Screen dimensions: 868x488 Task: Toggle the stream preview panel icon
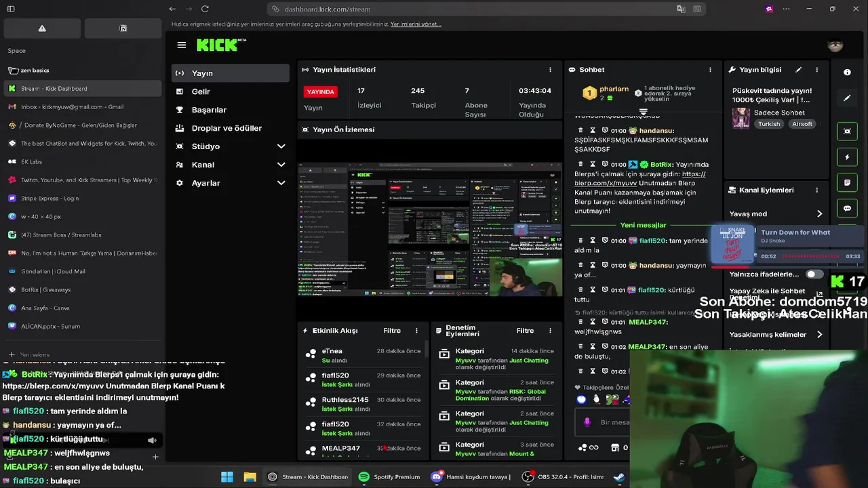pos(847,131)
